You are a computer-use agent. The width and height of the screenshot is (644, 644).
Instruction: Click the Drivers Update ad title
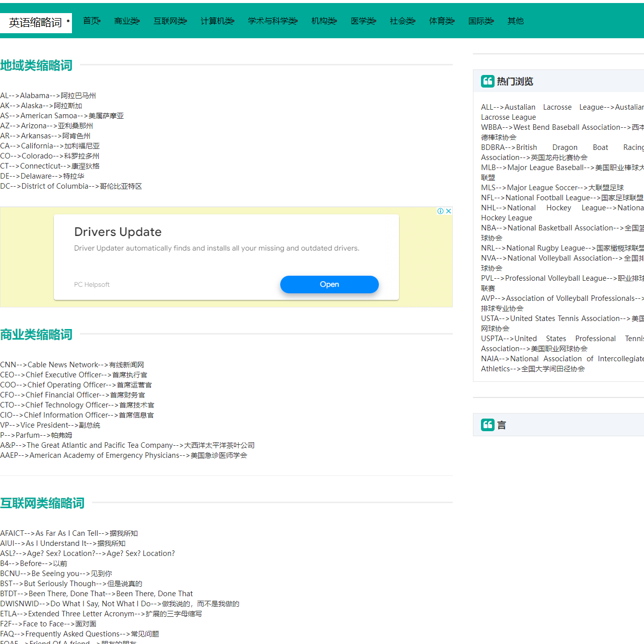(x=118, y=232)
